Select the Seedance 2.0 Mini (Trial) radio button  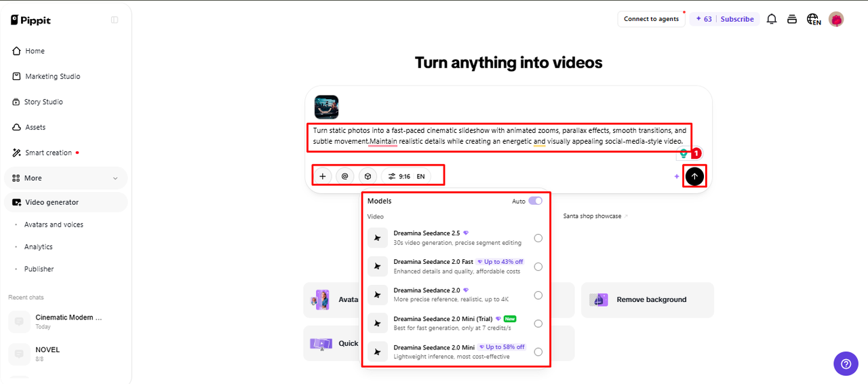click(x=538, y=324)
